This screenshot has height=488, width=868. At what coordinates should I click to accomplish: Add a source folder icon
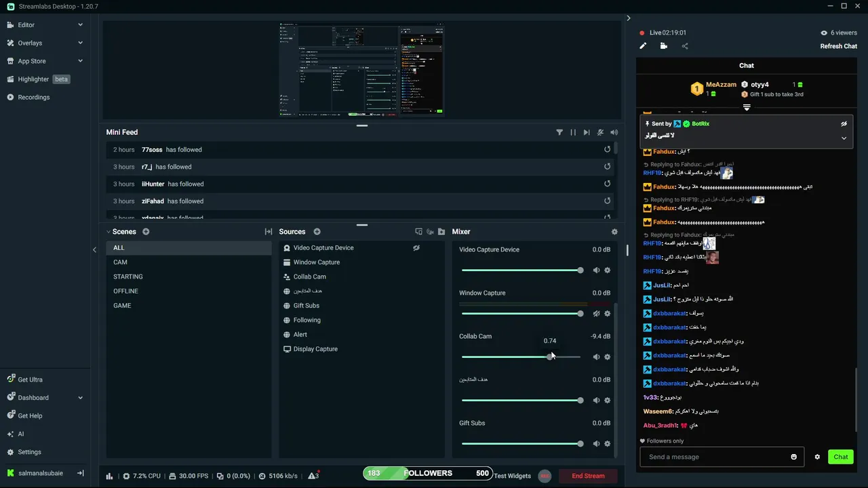[441, 232]
